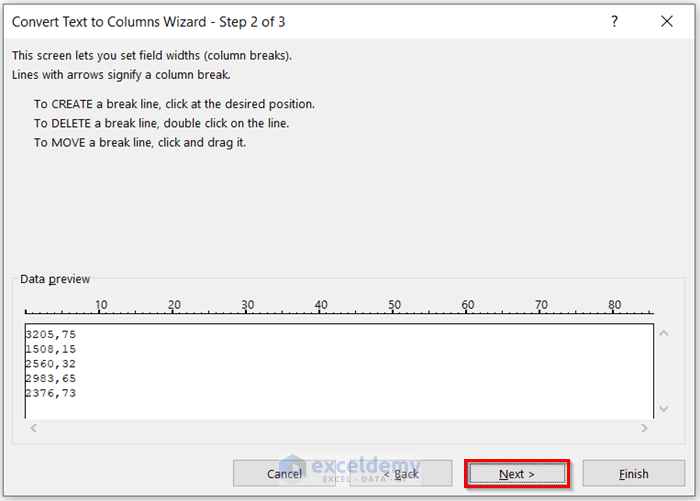Click ruler mark 60 in Data preview
The height and width of the screenshot is (501, 700).
coord(468,305)
